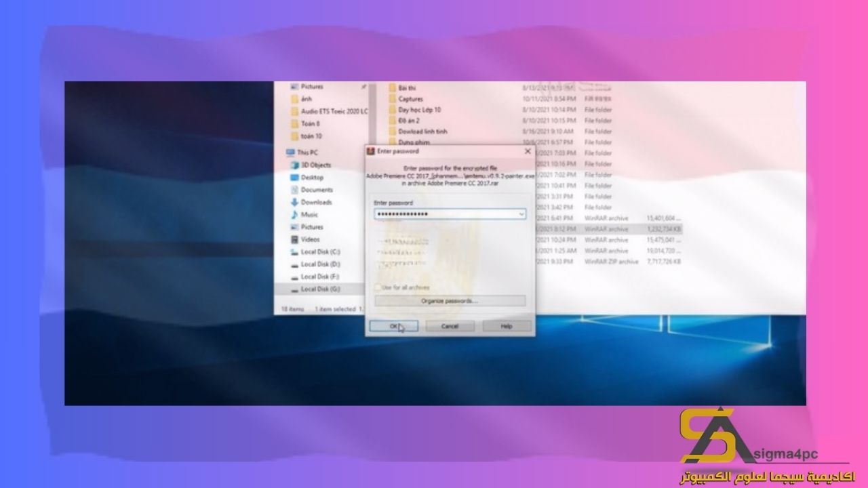
Task: Click Cancel in the Enter password dialog
Action: tap(450, 326)
